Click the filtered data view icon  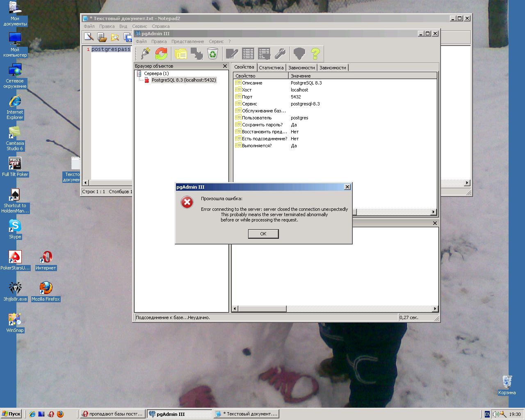pyautogui.click(x=264, y=54)
